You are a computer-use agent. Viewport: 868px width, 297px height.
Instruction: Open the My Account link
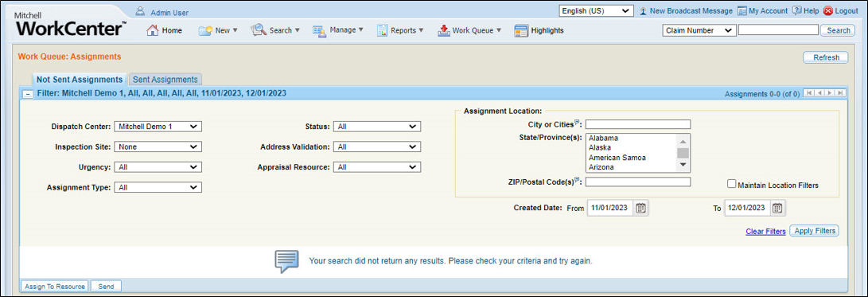pos(768,11)
